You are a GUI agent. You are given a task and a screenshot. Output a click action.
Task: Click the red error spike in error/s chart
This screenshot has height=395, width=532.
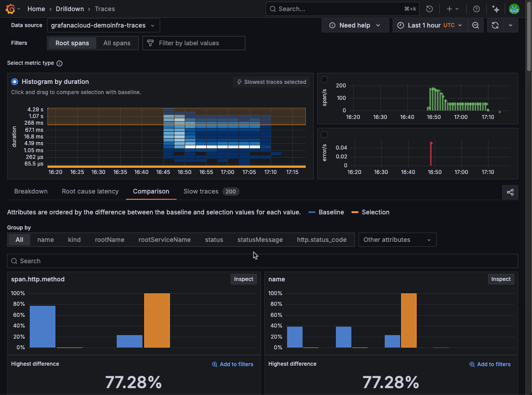431,154
